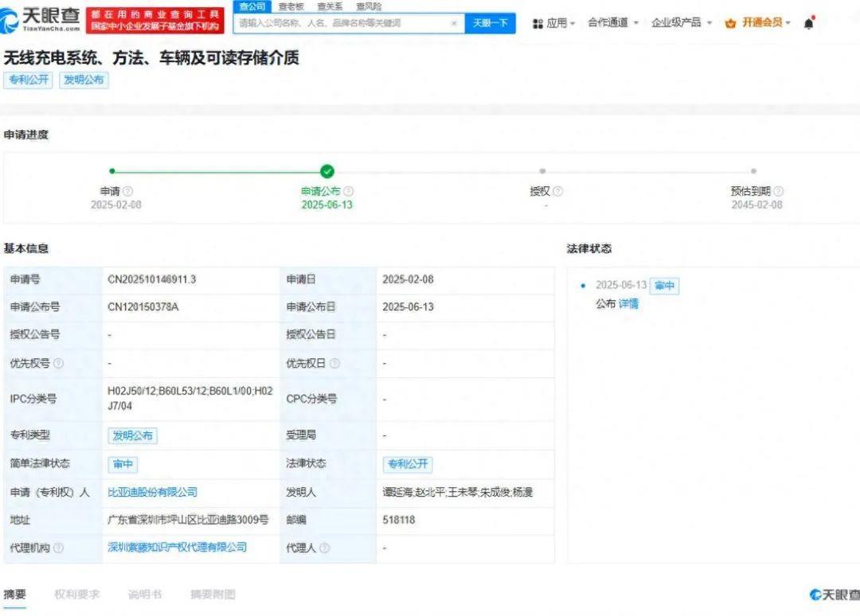Click the help icon next to 代理人
The image size is (860, 616).
coord(324,548)
